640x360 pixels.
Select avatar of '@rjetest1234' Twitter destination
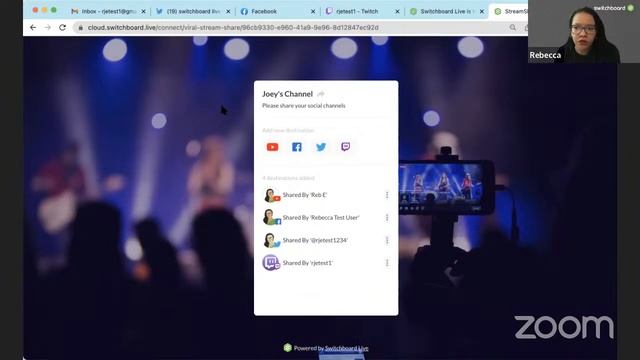point(271,240)
